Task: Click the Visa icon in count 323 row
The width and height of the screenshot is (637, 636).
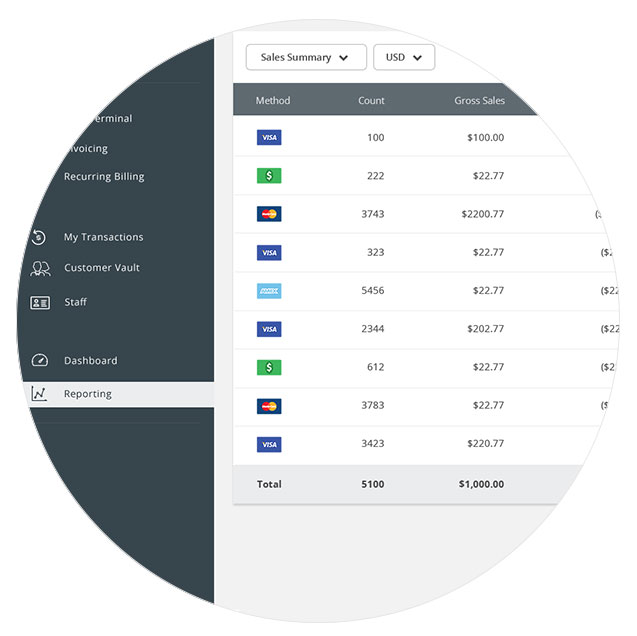Action: pyautogui.click(x=269, y=252)
